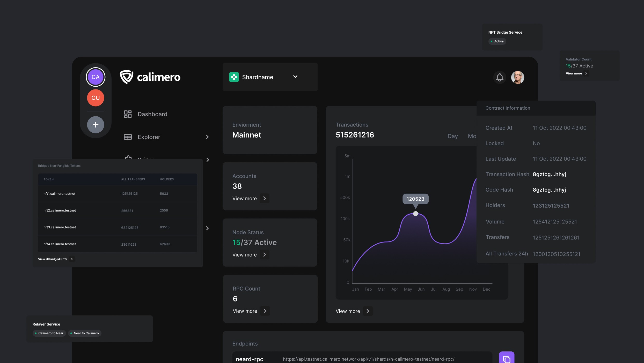Switch chart to Day view
Screen dimensions: 644x363
coord(452,136)
